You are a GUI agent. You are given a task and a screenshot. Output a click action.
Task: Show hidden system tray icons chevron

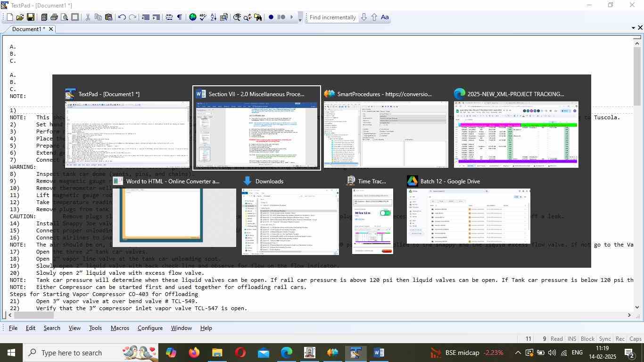point(518,353)
